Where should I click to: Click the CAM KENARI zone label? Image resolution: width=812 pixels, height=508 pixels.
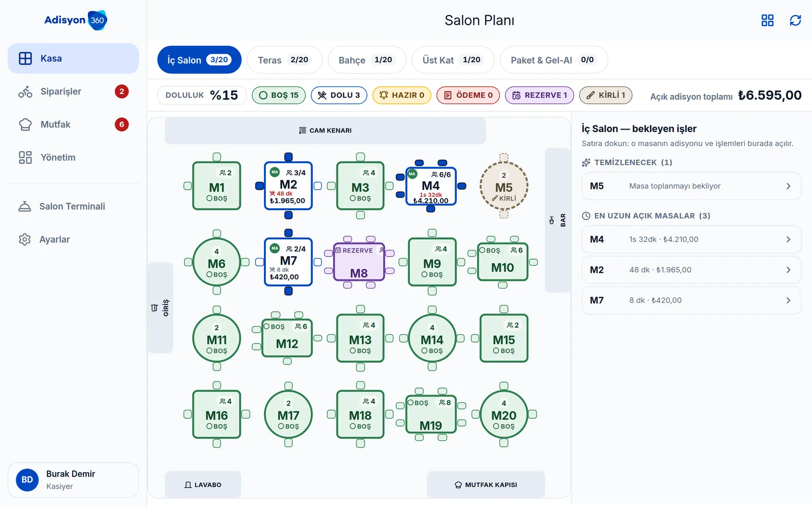click(325, 131)
